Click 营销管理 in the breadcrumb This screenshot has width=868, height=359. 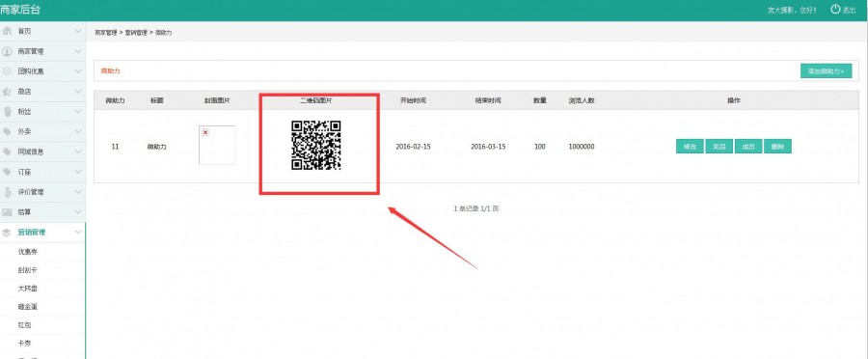(136, 33)
